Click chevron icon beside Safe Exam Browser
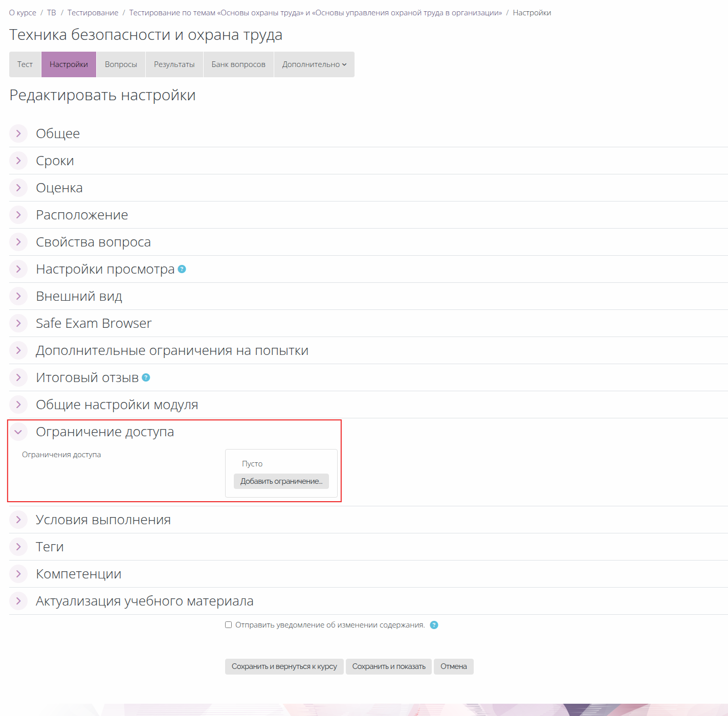This screenshot has width=728, height=716. coord(18,323)
